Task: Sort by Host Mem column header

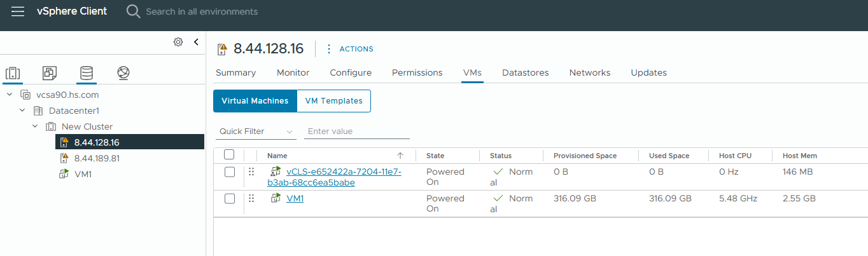Action: click(x=800, y=156)
